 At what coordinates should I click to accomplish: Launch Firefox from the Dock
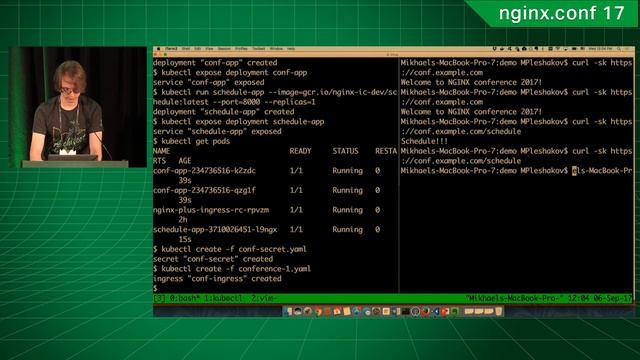tap(425, 311)
